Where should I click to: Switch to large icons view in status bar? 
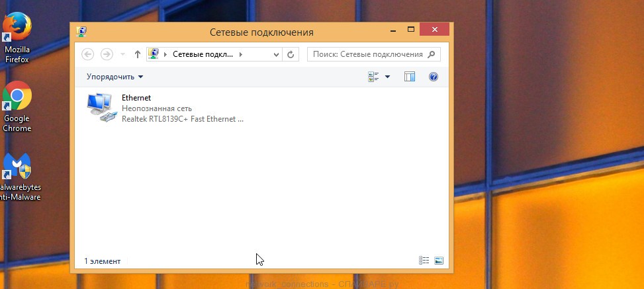(x=439, y=261)
